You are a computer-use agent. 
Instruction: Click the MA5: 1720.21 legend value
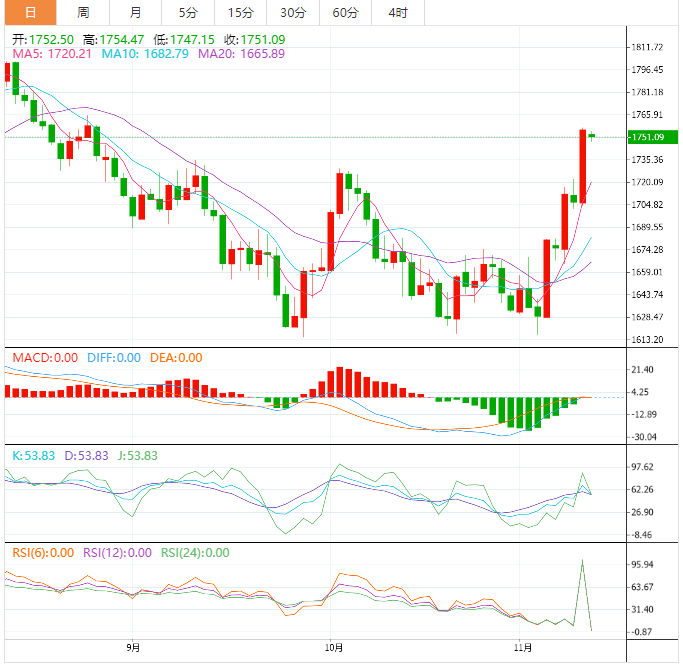click(x=52, y=54)
